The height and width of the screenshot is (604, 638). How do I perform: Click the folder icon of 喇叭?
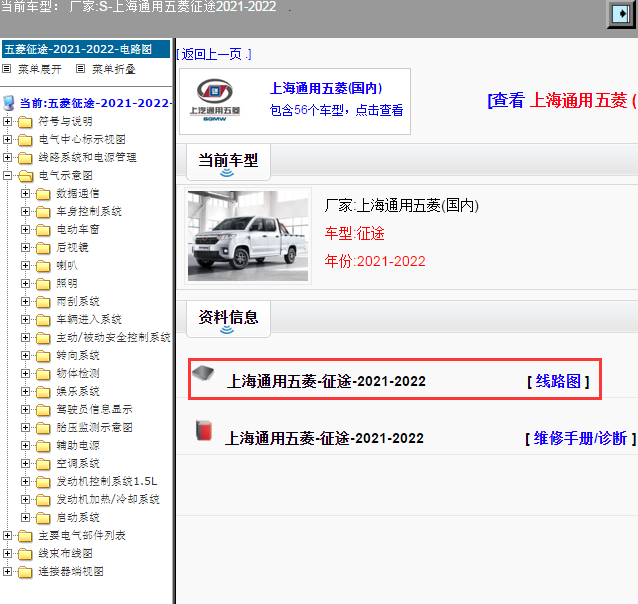[43, 266]
